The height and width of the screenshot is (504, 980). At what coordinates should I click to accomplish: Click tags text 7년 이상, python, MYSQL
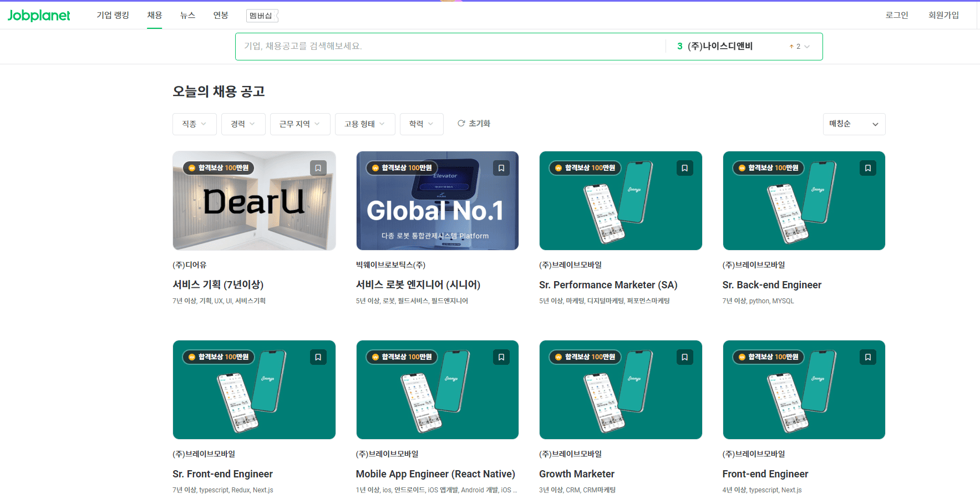(758, 301)
